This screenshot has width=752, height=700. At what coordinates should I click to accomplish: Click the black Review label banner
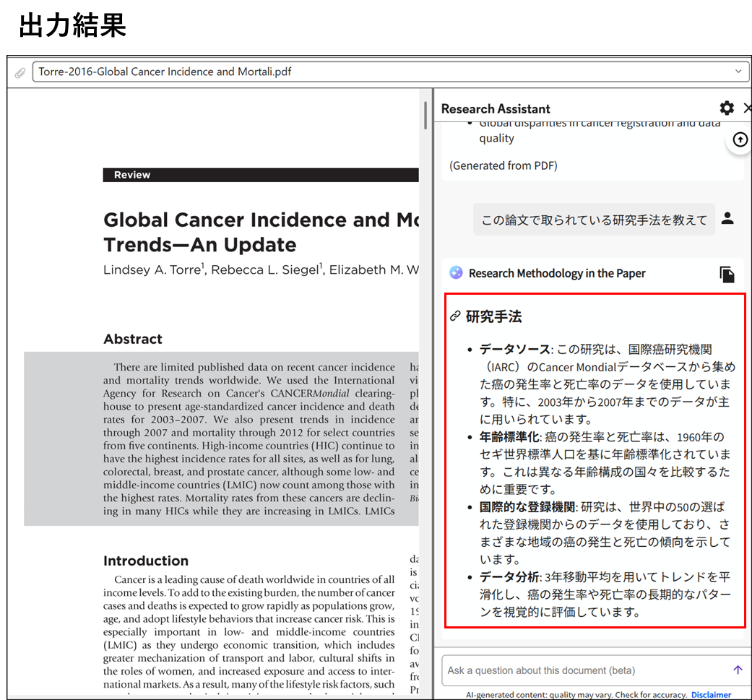tap(260, 175)
